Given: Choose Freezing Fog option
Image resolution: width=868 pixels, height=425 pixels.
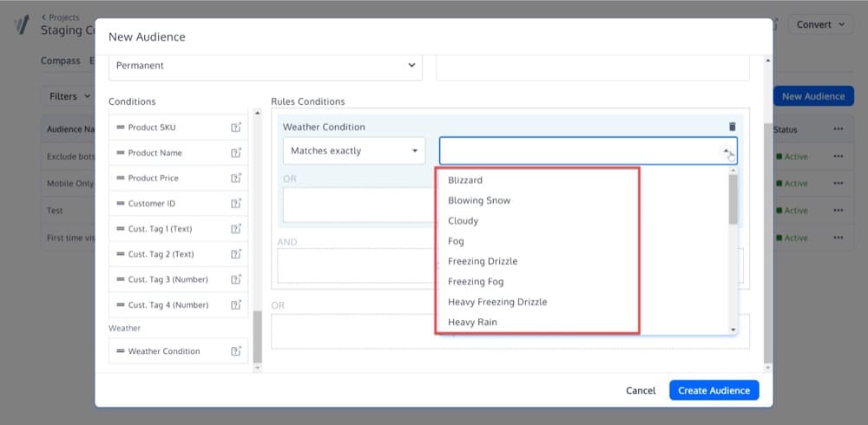Looking at the screenshot, I should [476, 282].
